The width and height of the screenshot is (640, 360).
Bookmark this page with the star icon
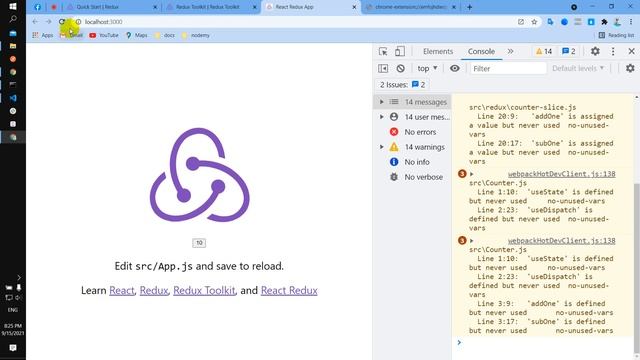coord(534,22)
